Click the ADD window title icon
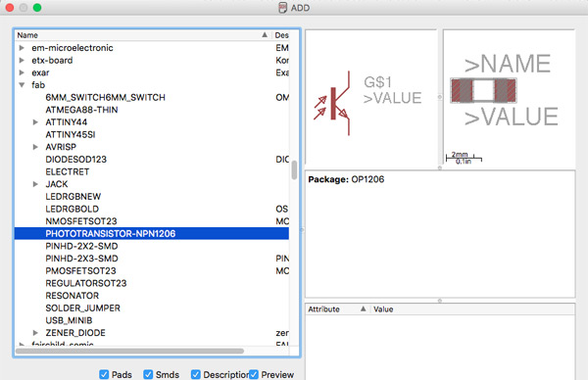Screen dimensions: 588x380 283,8
